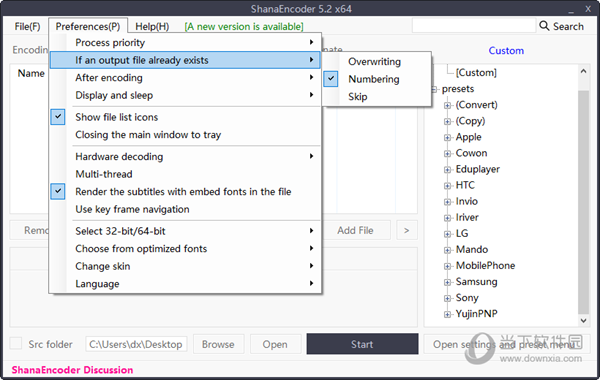This screenshot has height=380, width=600.
Task: Expand the Iriver preset folder
Action: pos(447,218)
